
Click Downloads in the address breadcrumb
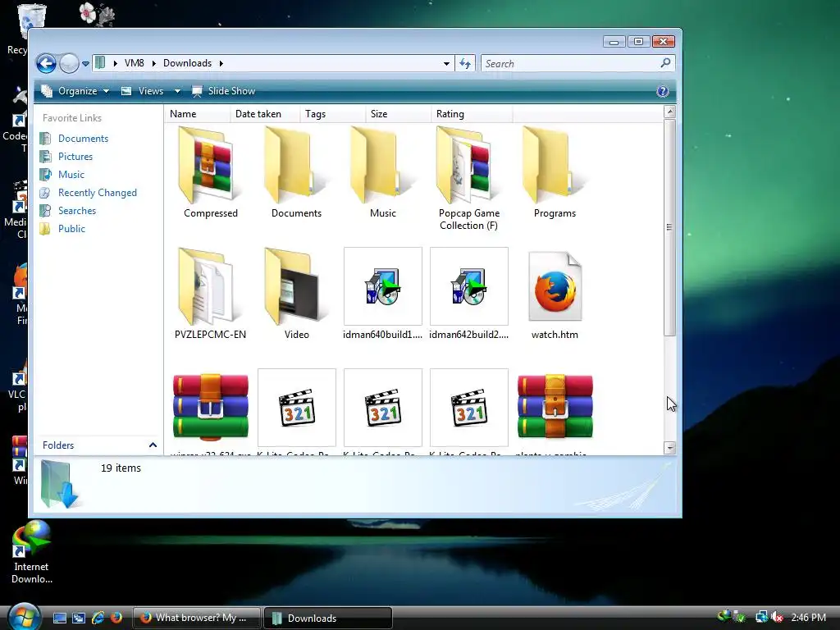point(188,63)
